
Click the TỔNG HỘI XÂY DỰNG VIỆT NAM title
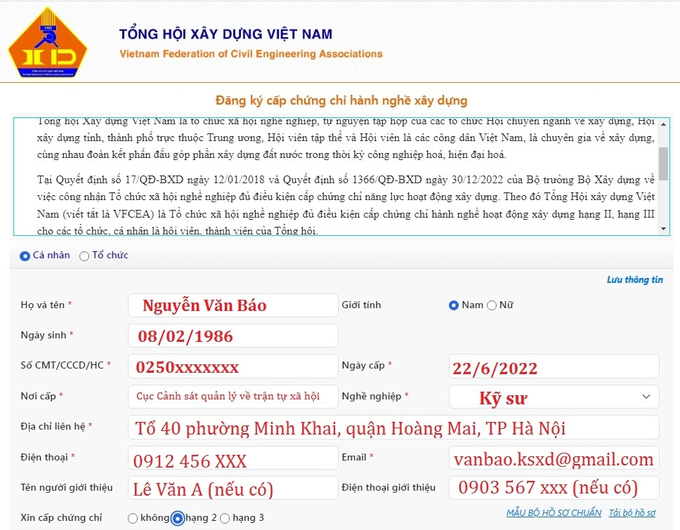[x=226, y=34]
